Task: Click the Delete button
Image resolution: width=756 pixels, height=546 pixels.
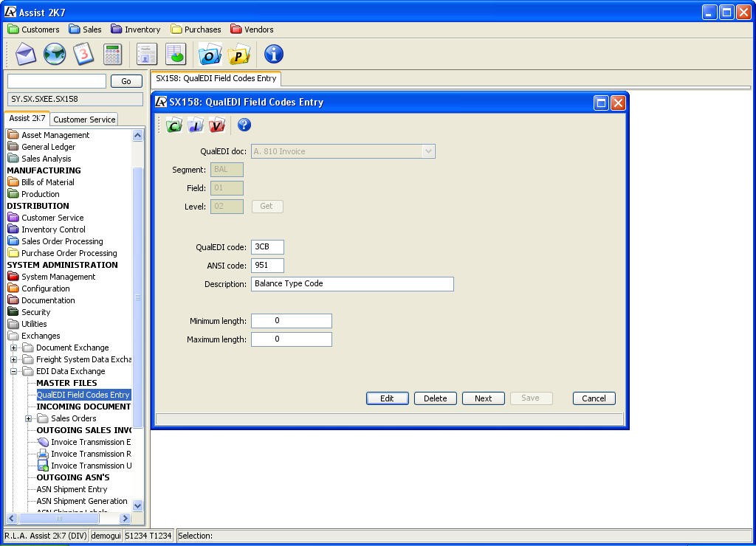Action: pyautogui.click(x=436, y=398)
